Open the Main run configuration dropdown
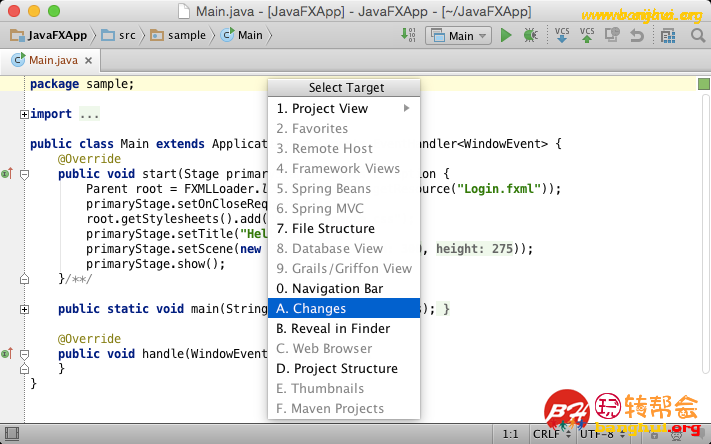The height and width of the screenshot is (444, 711). (458, 35)
